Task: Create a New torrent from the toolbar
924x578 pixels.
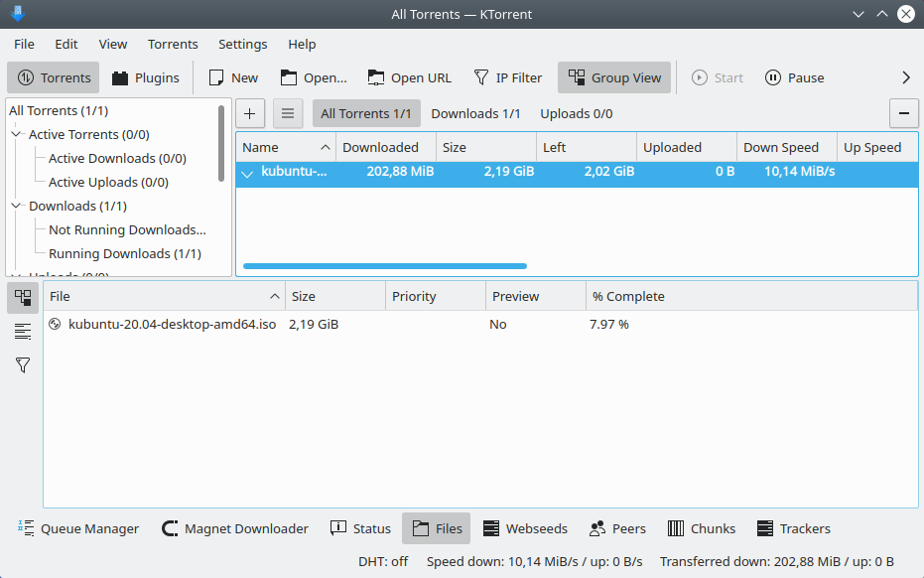Action: [x=233, y=77]
